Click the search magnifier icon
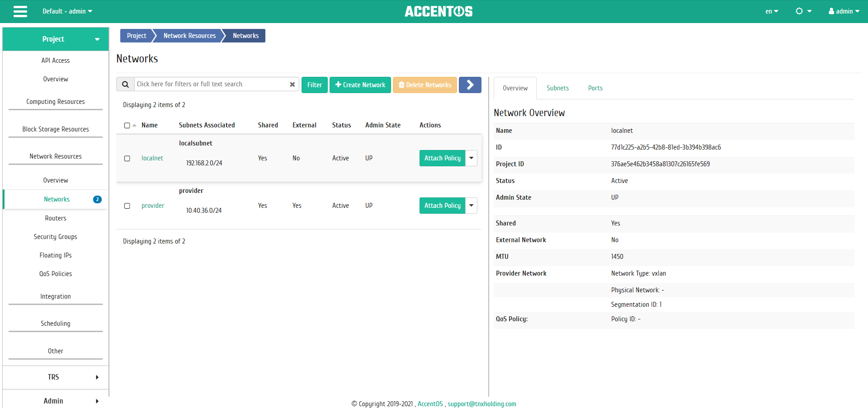The image size is (868, 408). click(x=125, y=84)
